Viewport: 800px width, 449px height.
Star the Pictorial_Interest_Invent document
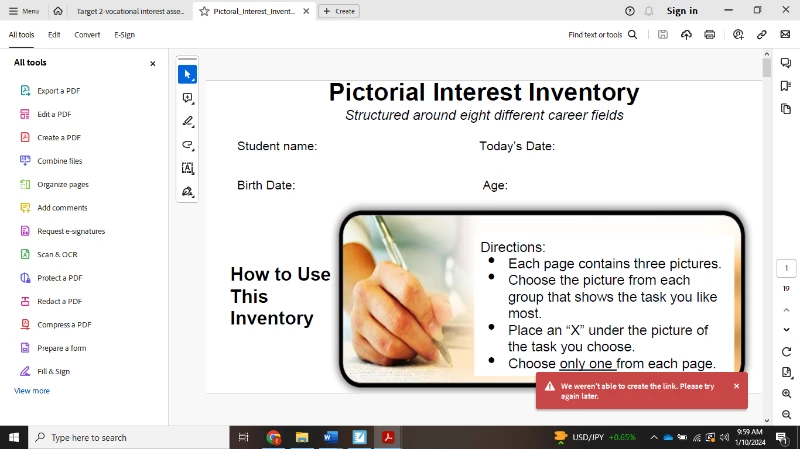point(204,11)
